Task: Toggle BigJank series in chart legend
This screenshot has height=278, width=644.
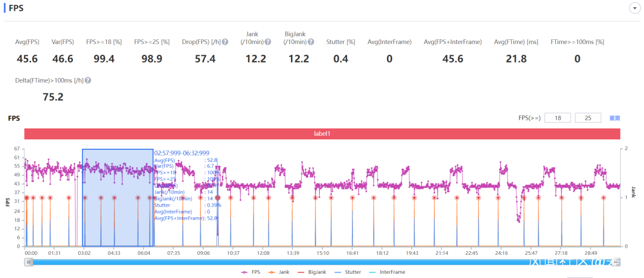Action: tap(311, 272)
